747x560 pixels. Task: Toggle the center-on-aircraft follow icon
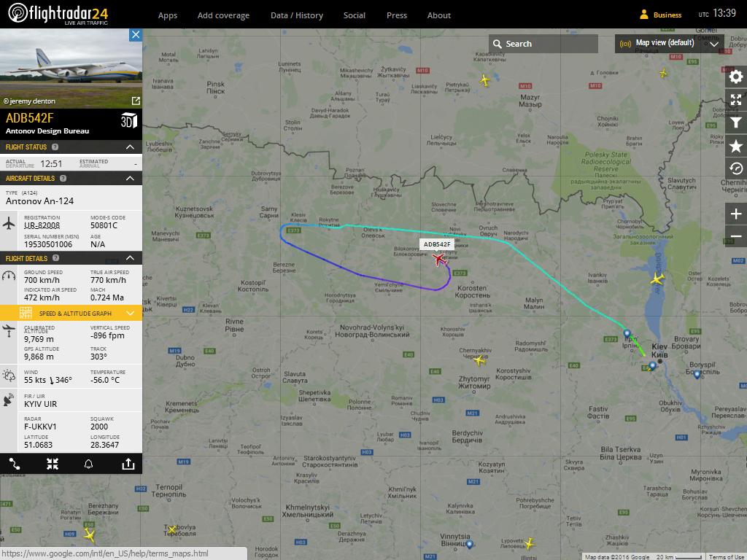53,464
